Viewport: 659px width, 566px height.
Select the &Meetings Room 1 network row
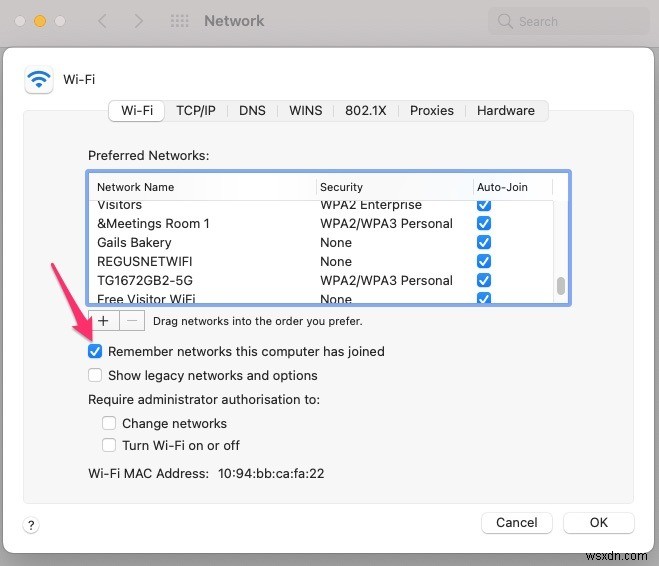pos(322,223)
